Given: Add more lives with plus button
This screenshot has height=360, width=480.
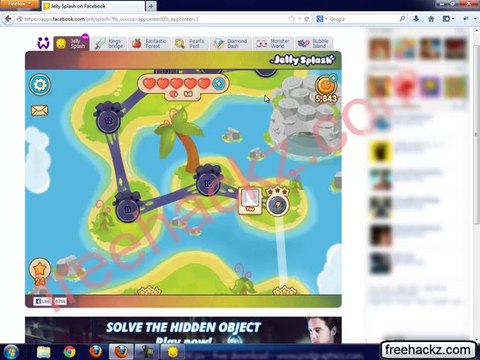Looking at the screenshot, I should [x=219, y=83].
